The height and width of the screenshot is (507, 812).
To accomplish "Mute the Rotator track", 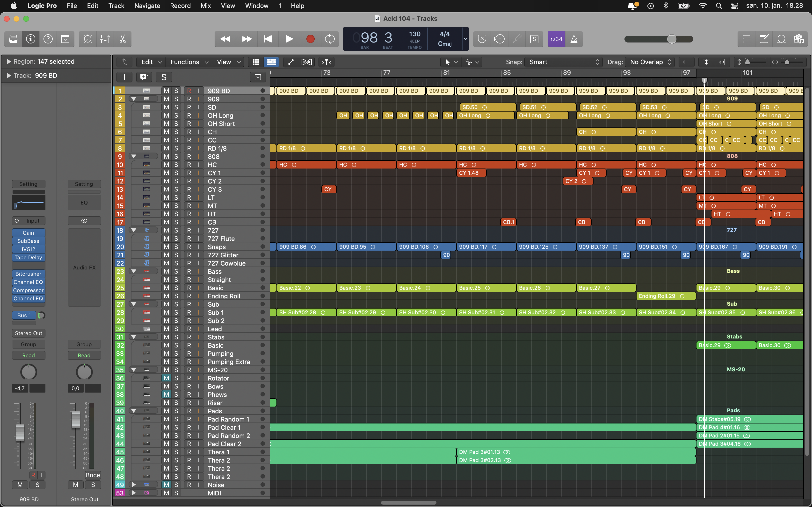I will pos(166,378).
